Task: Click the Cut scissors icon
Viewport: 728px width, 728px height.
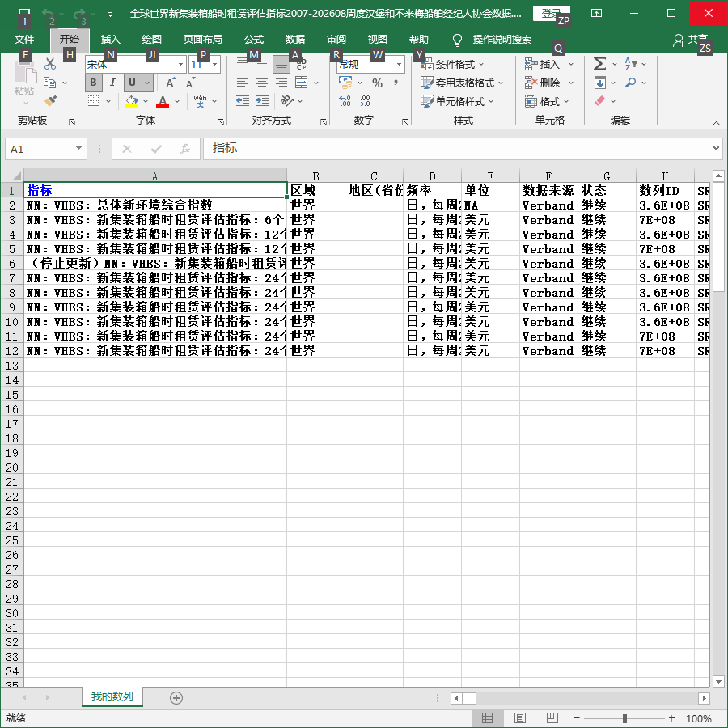Action: point(49,64)
